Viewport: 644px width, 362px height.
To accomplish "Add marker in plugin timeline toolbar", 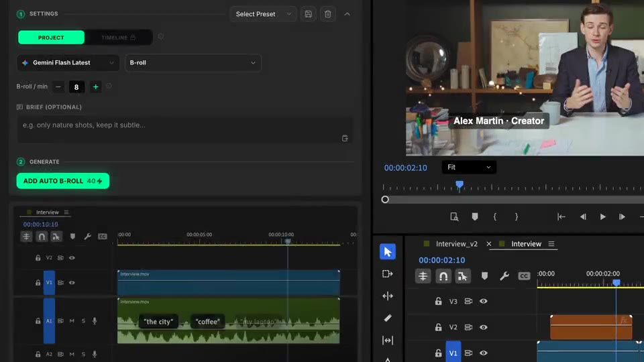I will (x=72, y=237).
